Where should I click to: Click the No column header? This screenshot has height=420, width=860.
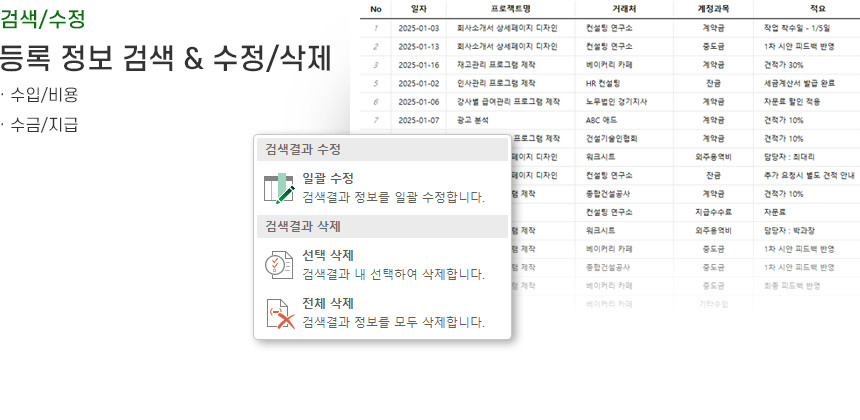pyautogui.click(x=376, y=10)
